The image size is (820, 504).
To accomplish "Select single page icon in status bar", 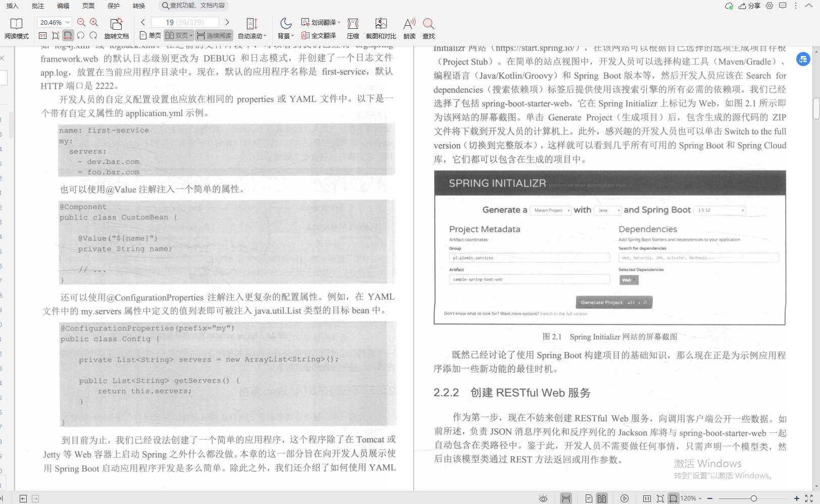I will tap(589, 498).
